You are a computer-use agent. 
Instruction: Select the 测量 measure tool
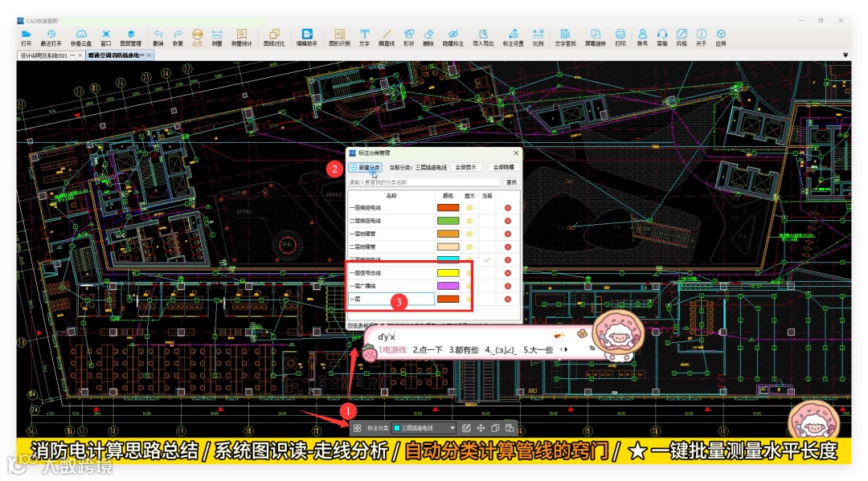tap(217, 38)
